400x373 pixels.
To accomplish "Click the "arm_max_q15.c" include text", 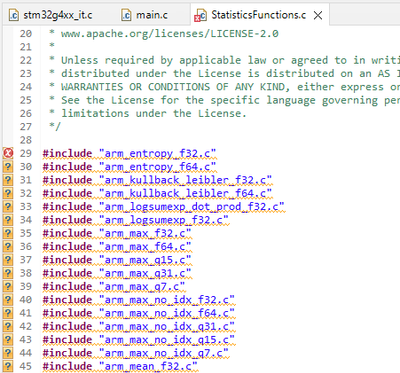I will click(145, 260).
